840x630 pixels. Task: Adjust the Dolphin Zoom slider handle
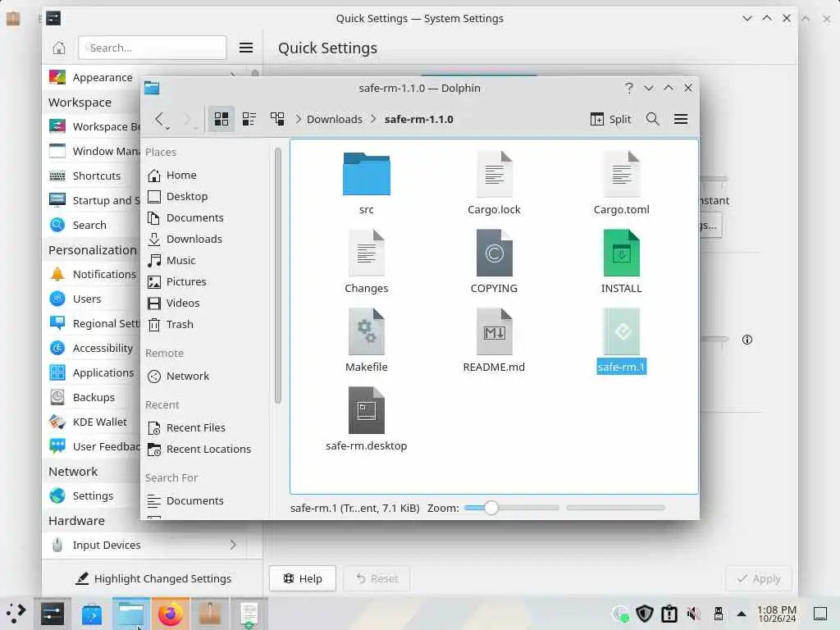click(491, 508)
